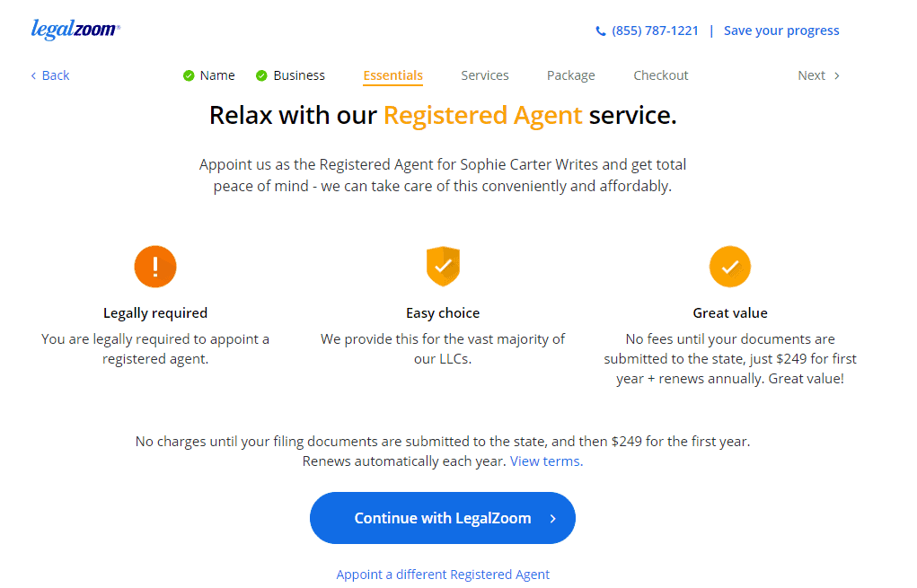Click the green check beside Name step
Image resolution: width=917 pixels, height=588 pixels.
coord(189,75)
